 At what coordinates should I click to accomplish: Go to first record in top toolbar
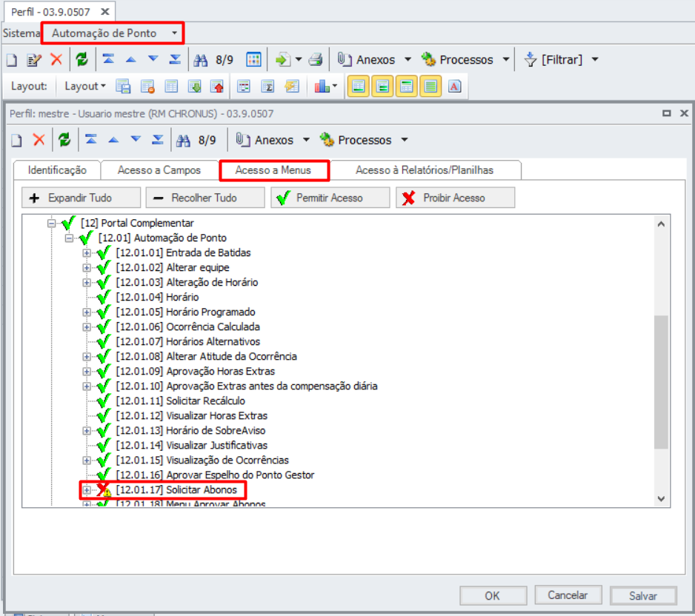[x=108, y=59]
